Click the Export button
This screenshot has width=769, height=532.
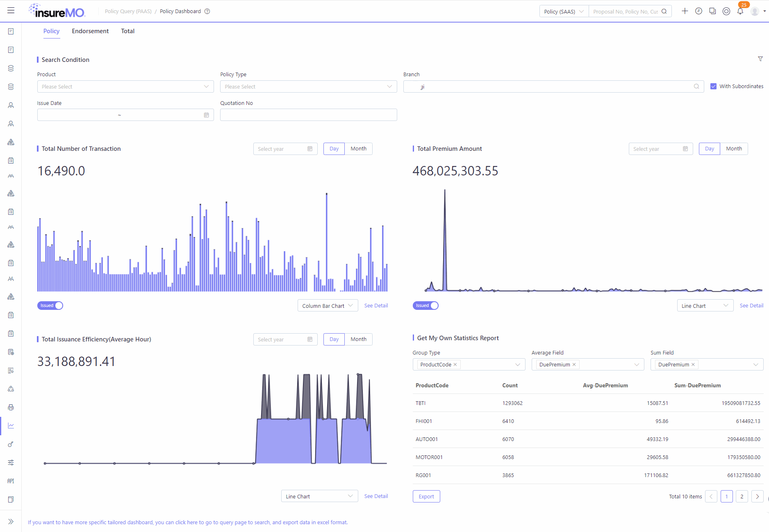[x=426, y=496]
